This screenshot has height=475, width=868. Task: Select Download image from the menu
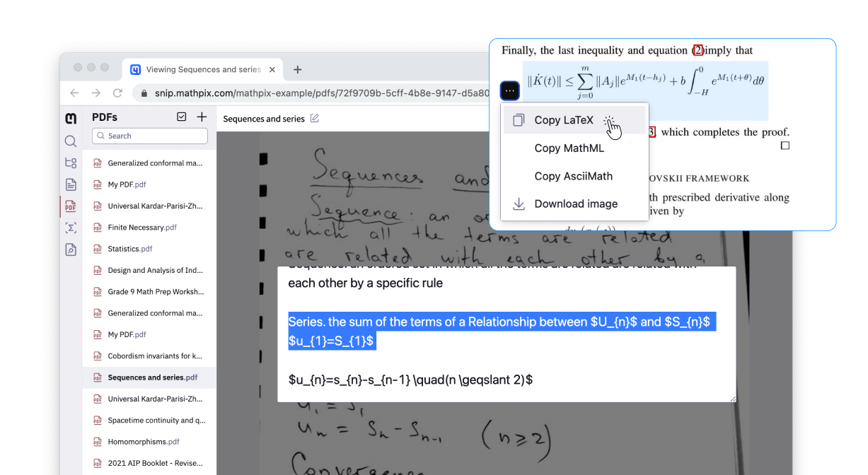tap(576, 204)
